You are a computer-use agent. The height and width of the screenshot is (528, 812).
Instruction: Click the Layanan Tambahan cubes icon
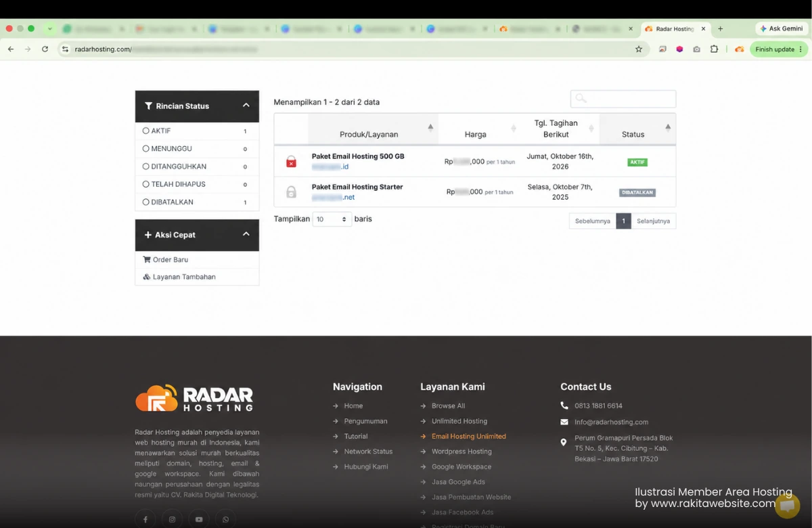[147, 277]
